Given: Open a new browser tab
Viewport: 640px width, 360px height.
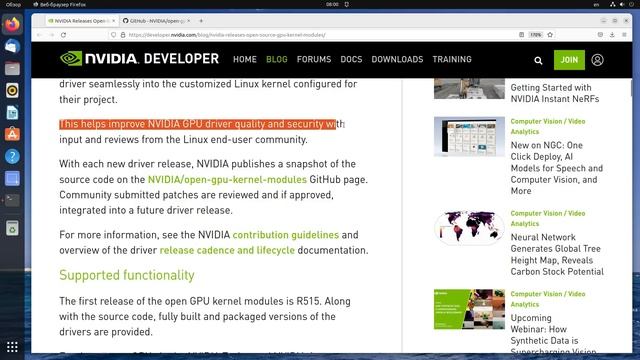Looking at the screenshot, I should tap(201, 20).
